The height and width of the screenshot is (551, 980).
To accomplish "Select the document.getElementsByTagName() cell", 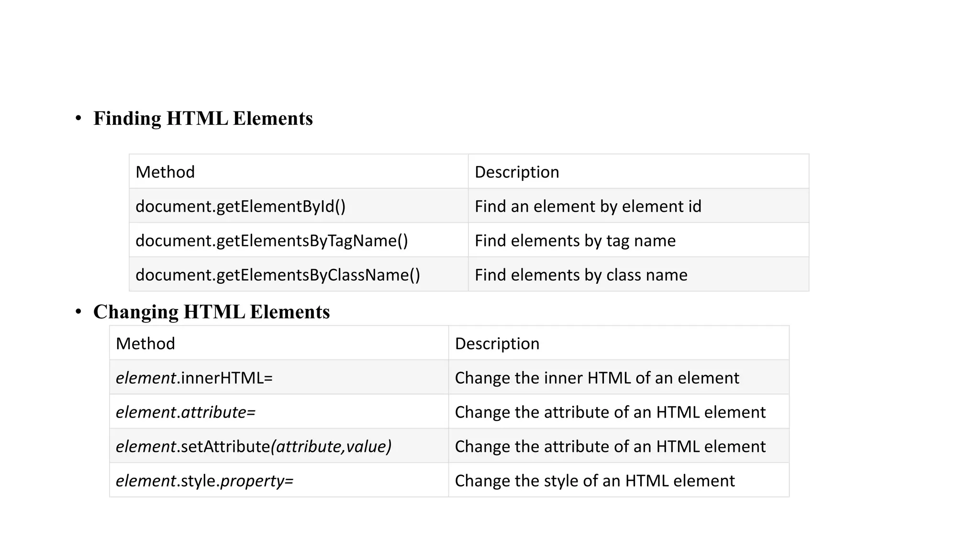I will tap(271, 241).
